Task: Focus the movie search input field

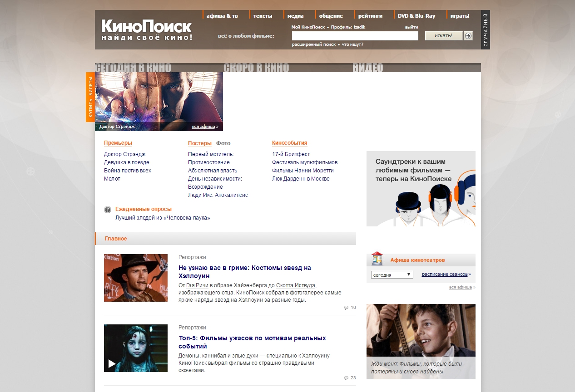Action: point(355,36)
